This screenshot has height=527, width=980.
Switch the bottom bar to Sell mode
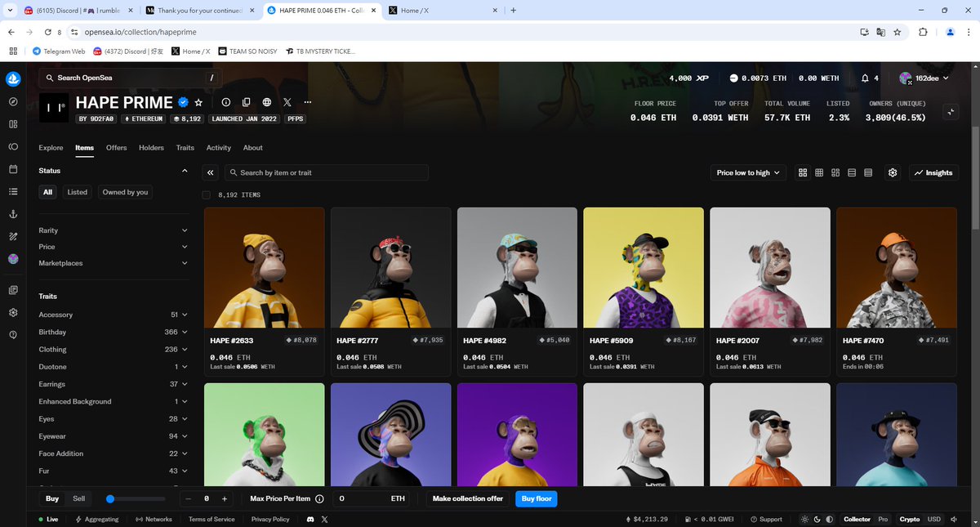(x=78, y=498)
